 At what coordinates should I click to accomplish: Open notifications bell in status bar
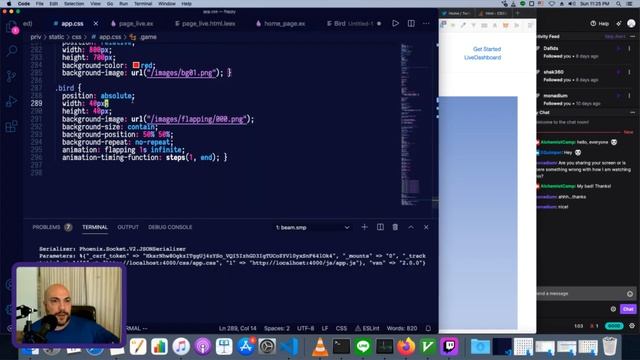click(x=428, y=328)
